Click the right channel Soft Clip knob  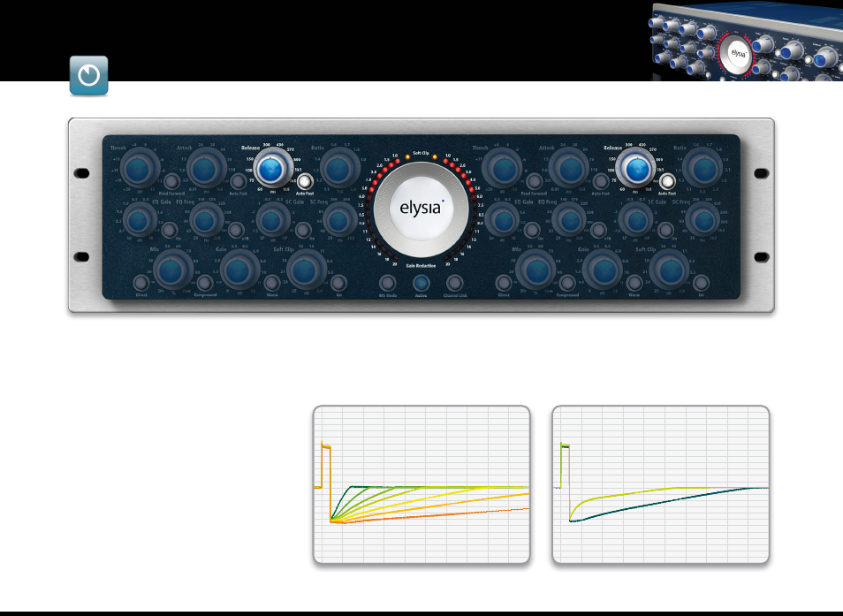[670, 271]
